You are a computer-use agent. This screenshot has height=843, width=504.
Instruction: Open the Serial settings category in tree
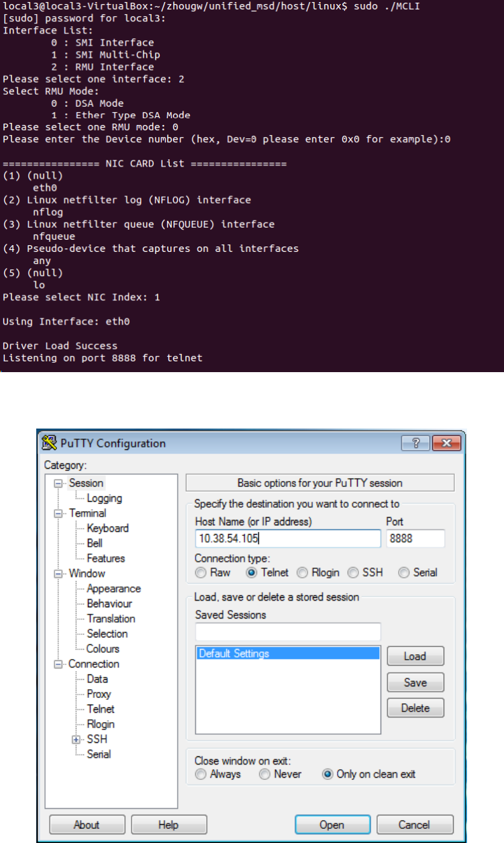pos(99,754)
